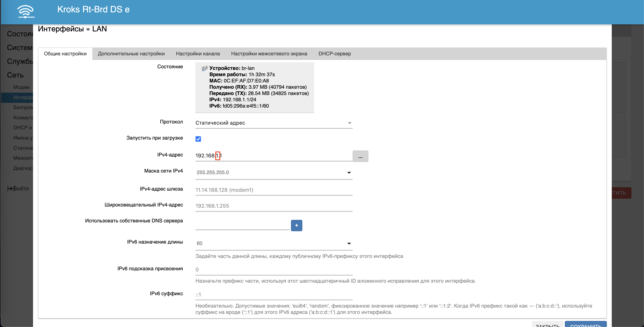Select the Настройки канала tab
This screenshot has width=644, height=327.
[198, 54]
